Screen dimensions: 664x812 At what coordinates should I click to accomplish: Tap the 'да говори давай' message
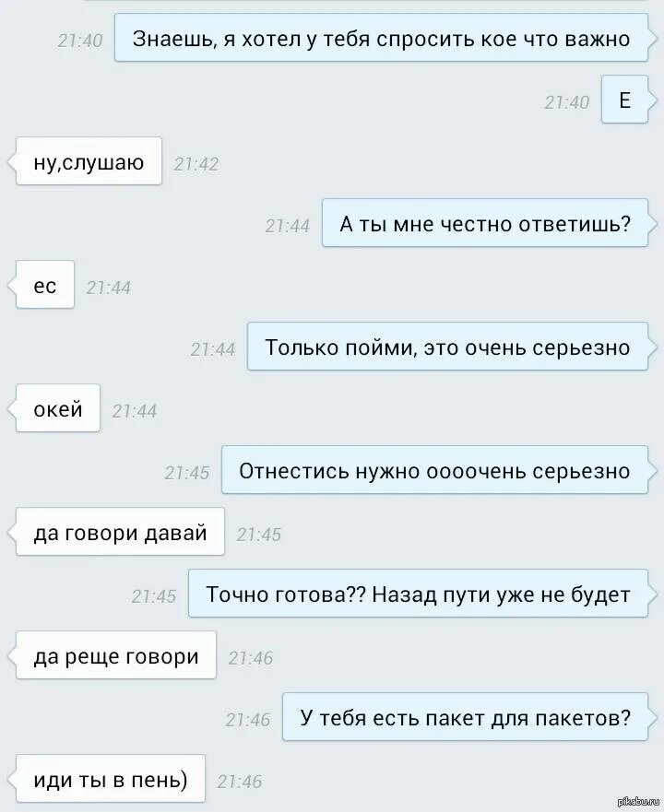[120, 532]
